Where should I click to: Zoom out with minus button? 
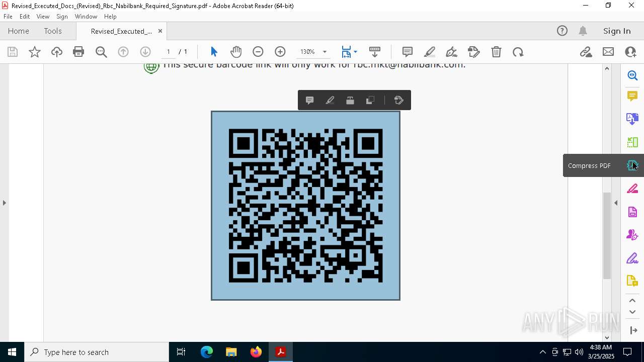[x=258, y=52]
